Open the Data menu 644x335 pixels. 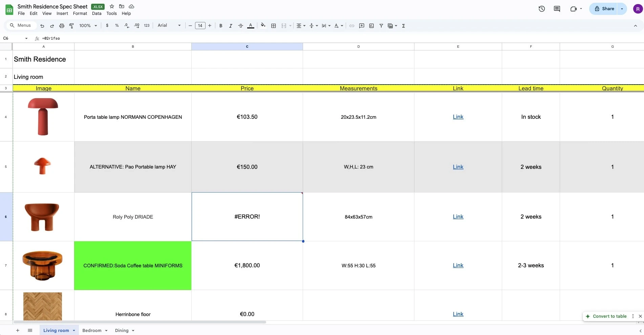point(96,14)
